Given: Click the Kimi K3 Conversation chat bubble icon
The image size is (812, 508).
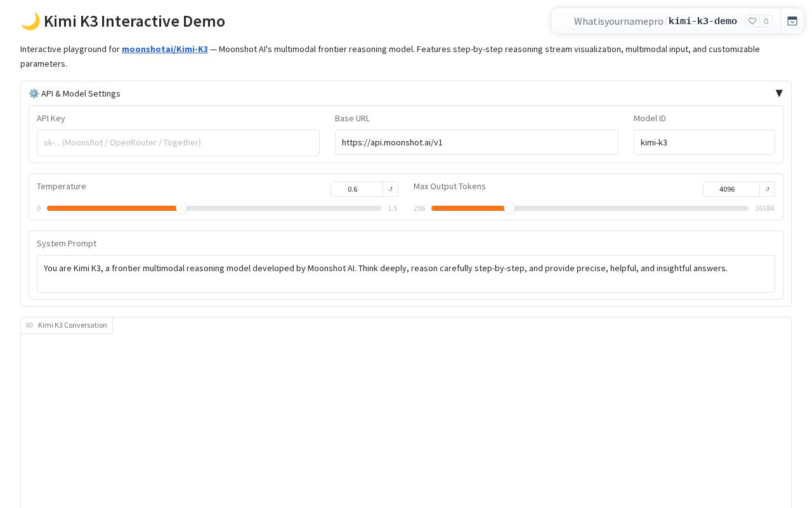Looking at the screenshot, I should [x=30, y=325].
